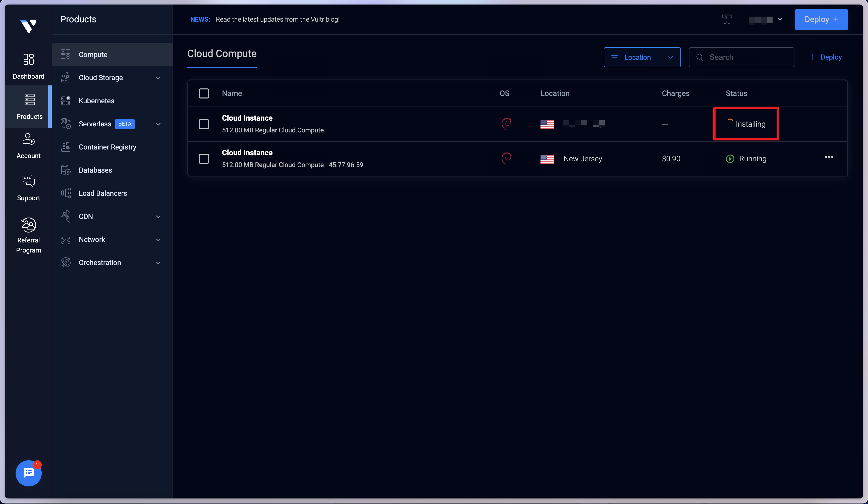Click the Vultr logo icon
868x504 pixels.
[x=28, y=26]
